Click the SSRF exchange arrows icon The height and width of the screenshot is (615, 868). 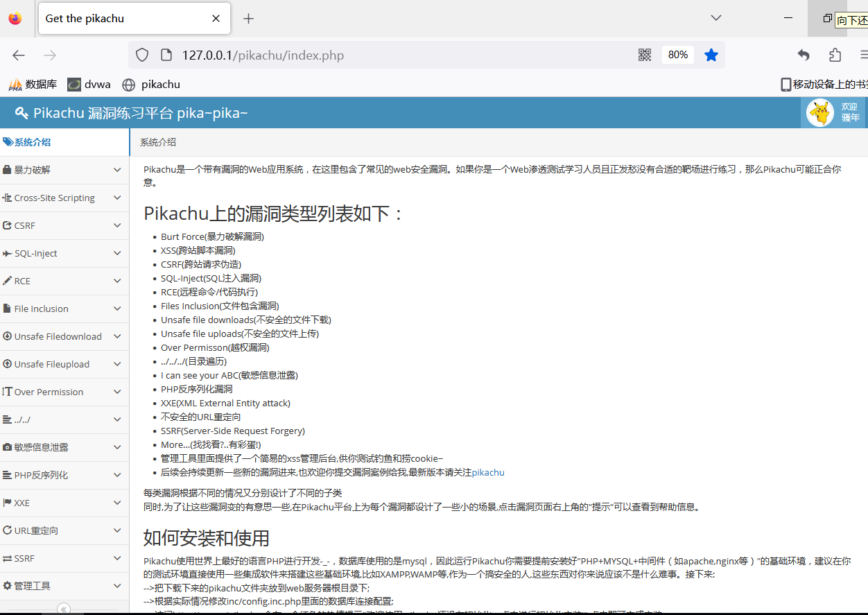click(x=7, y=558)
